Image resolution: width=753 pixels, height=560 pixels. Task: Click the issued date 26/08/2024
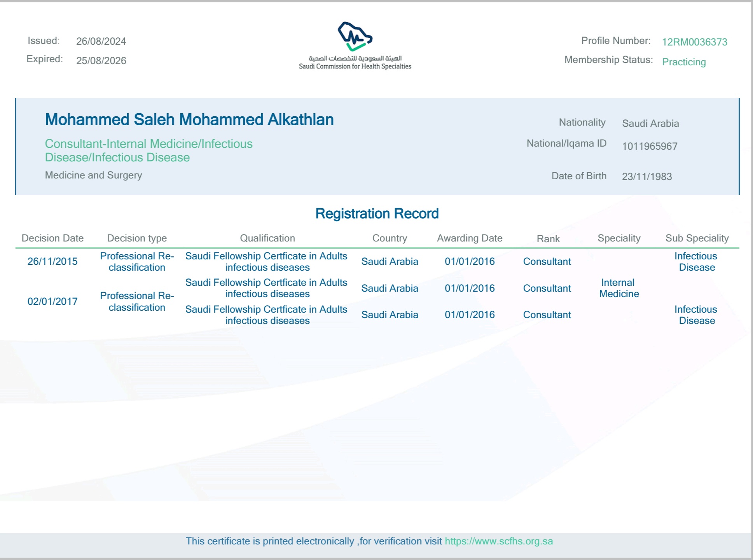pyautogui.click(x=101, y=41)
